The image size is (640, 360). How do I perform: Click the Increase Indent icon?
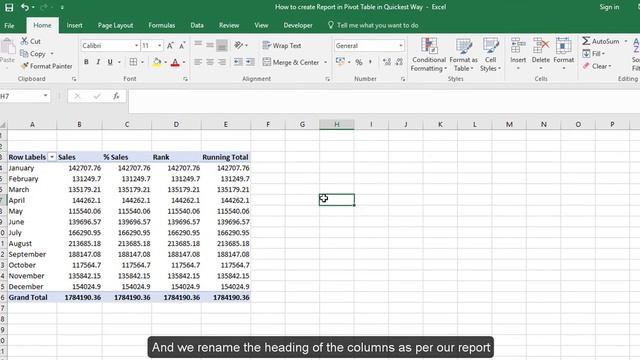click(250, 62)
